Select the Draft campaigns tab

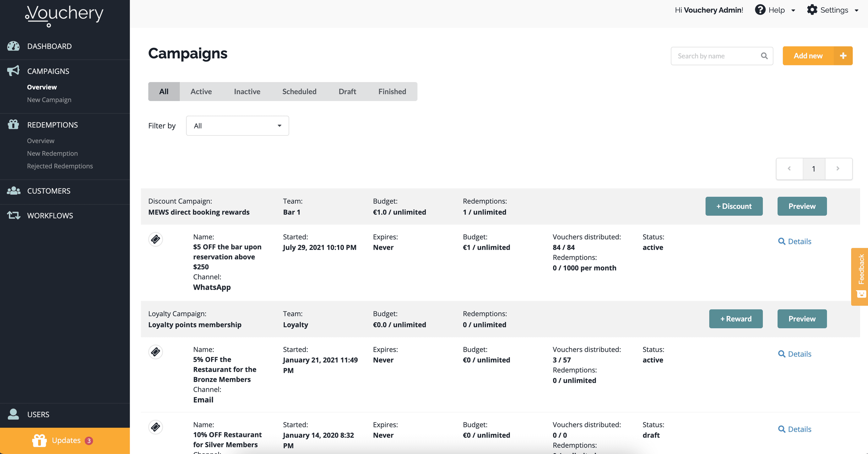tap(347, 91)
